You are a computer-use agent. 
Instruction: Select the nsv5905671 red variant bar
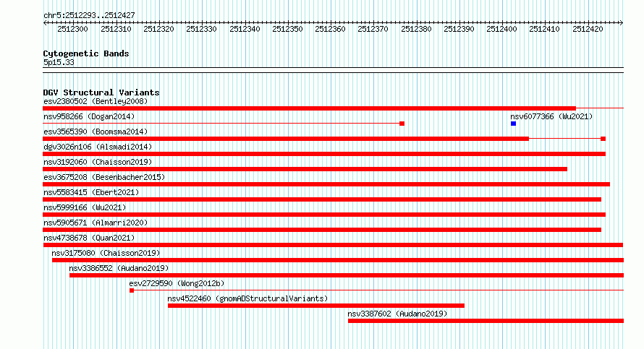[322, 230]
